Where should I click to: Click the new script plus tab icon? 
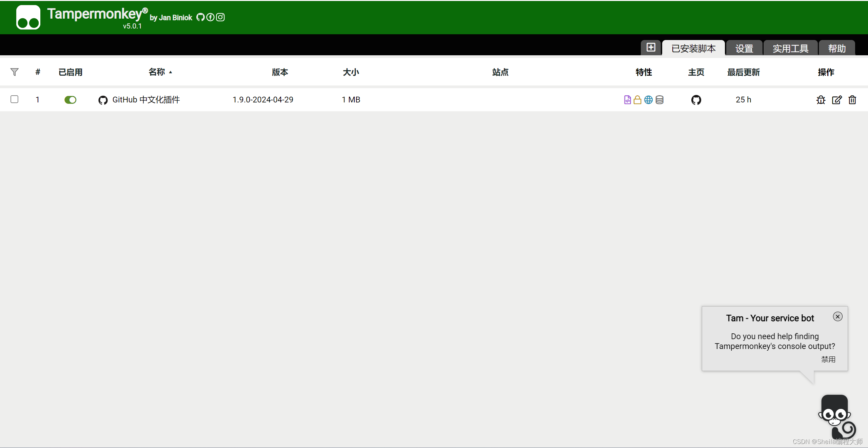coord(651,47)
